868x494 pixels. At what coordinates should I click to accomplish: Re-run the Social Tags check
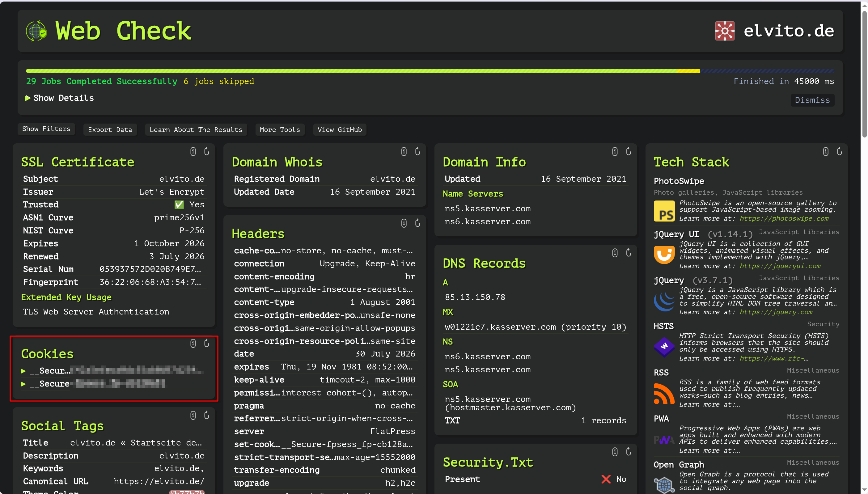207,415
